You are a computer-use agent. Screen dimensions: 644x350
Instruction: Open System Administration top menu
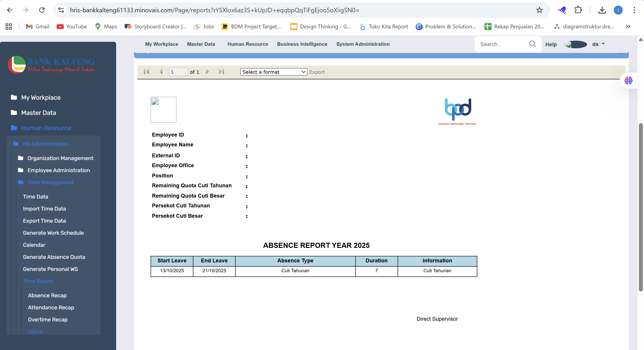pos(363,44)
